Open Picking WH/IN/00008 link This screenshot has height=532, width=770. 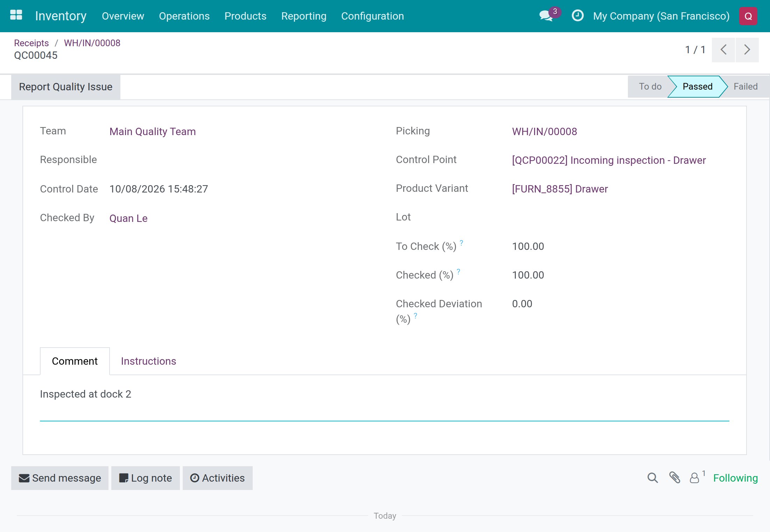tap(544, 132)
